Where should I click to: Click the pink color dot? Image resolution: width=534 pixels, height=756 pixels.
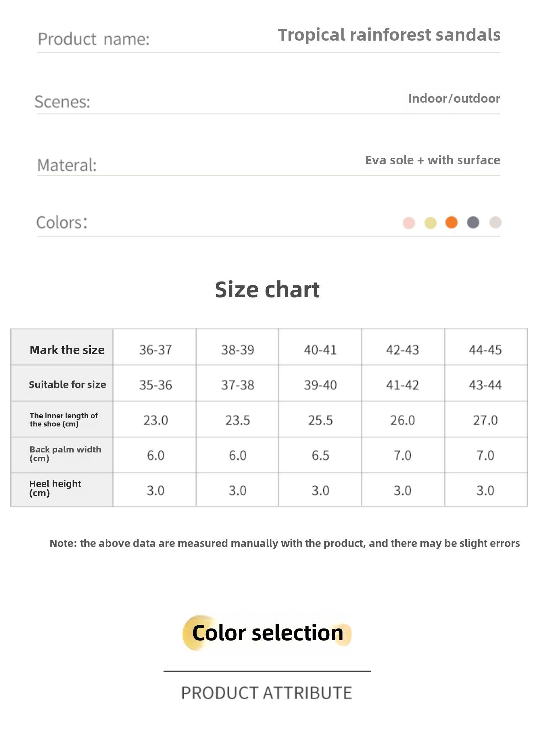pos(409,223)
